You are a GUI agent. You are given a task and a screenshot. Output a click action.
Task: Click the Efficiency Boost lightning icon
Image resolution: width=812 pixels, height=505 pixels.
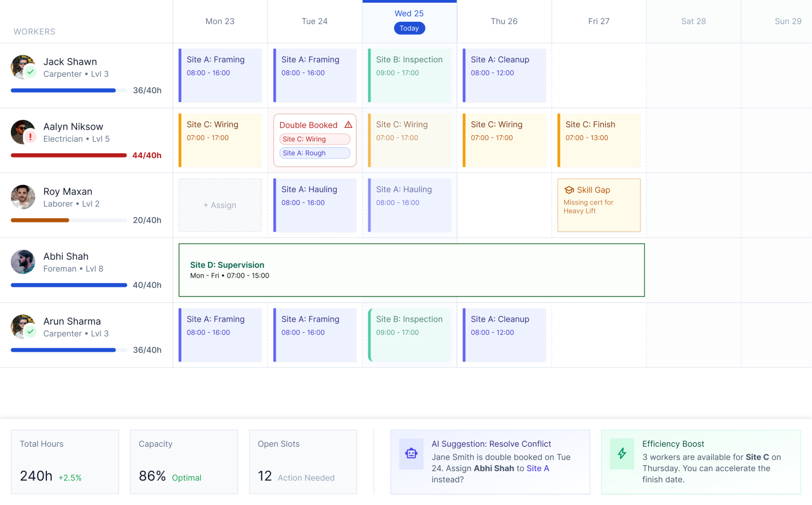click(622, 454)
